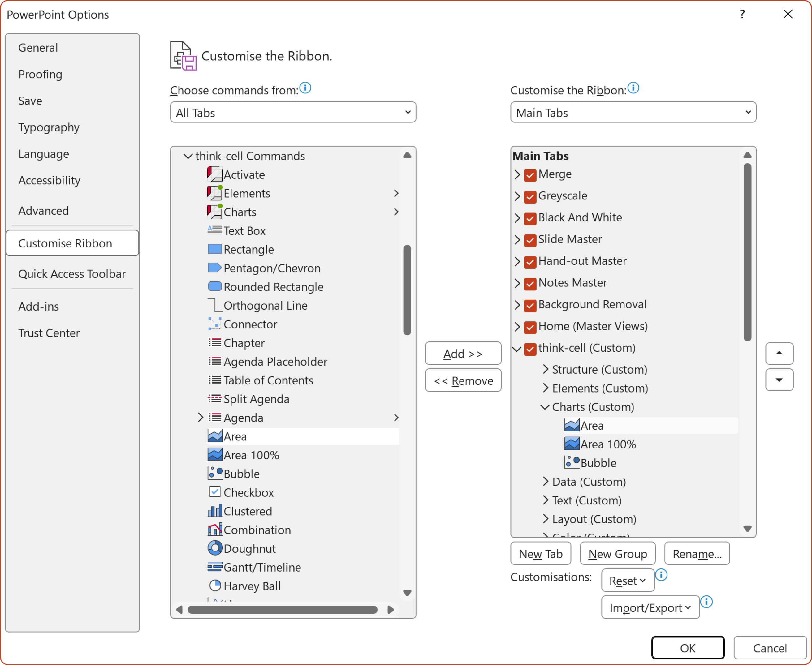
Task: Pick the Pentagon/Chevron icon
Action: (214, 268)
